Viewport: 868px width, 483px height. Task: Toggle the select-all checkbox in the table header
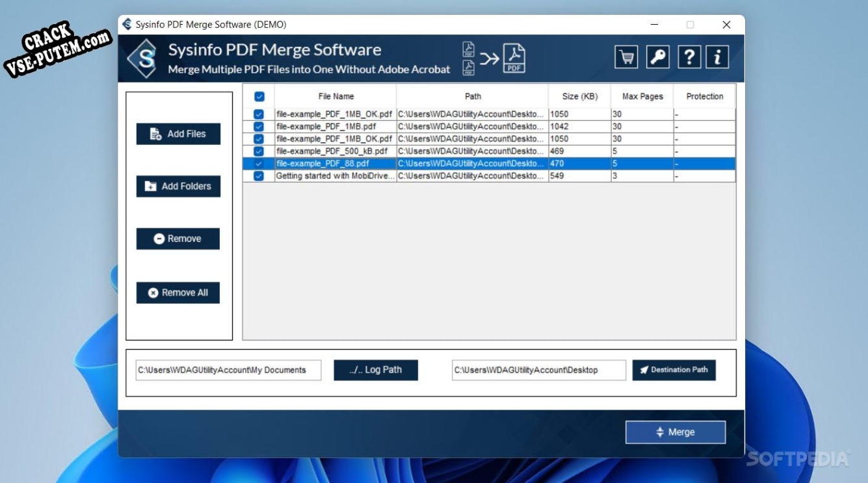259,96
